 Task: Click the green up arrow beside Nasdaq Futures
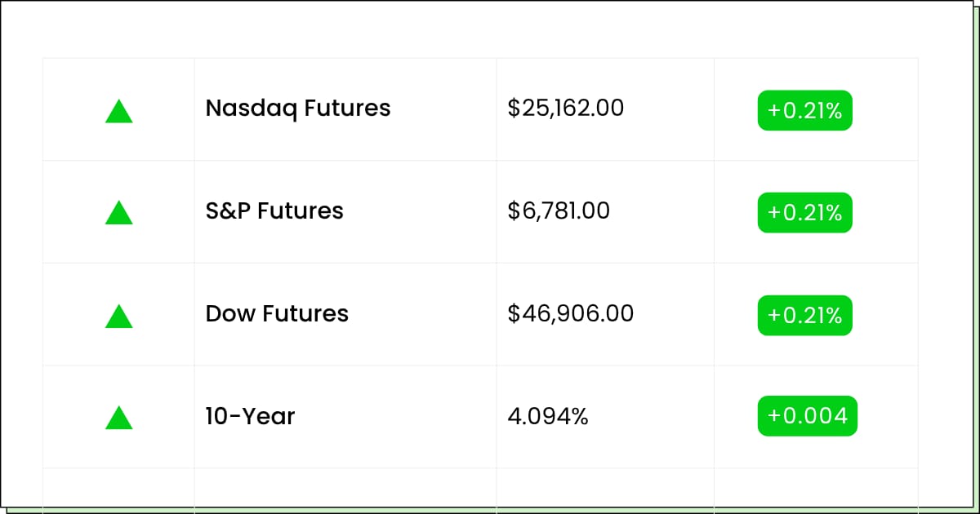119,111
